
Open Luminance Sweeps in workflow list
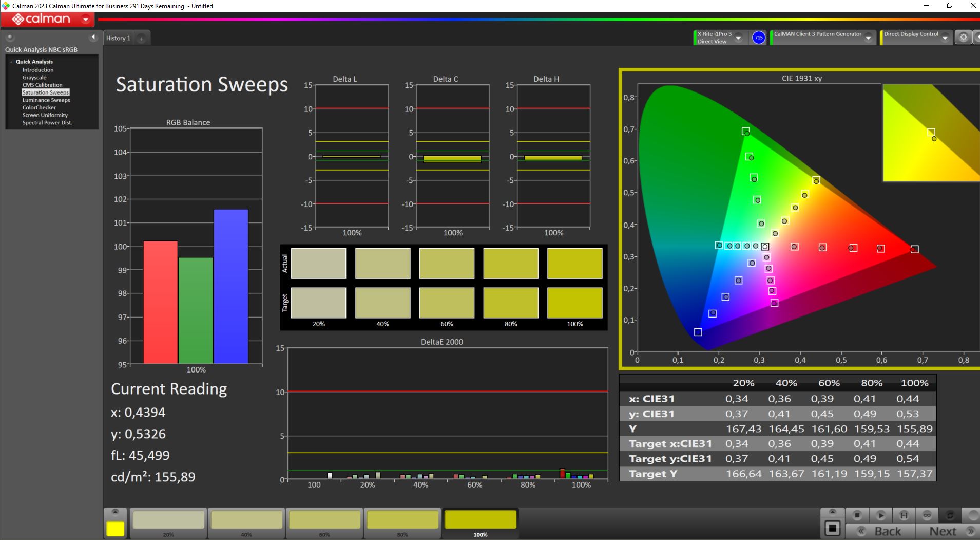46,100
